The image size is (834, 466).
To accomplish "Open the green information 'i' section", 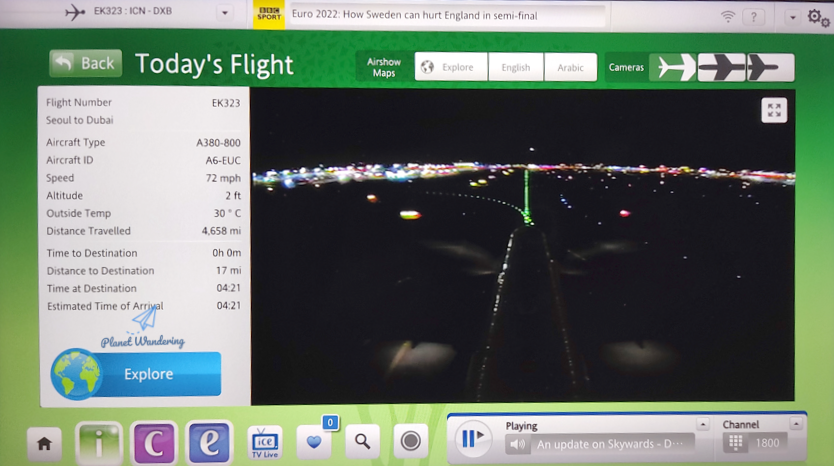I will (x=99, y=443).
